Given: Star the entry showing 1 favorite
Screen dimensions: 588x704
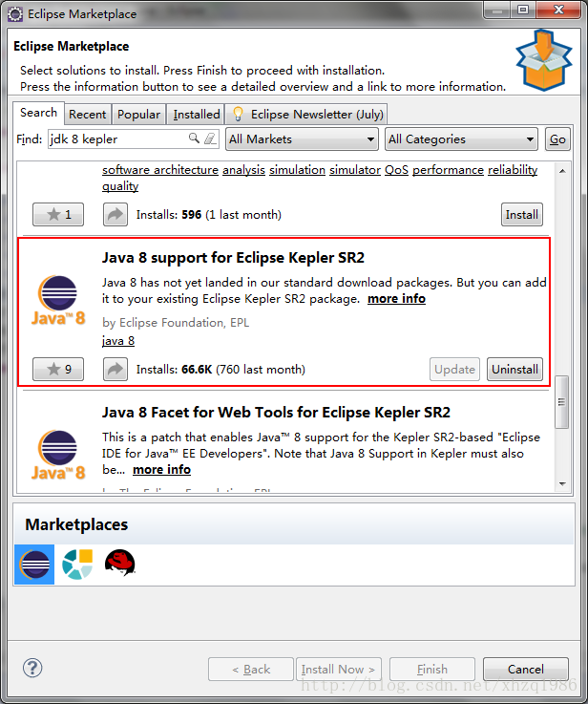Looking at the screenshot, I should pos(58,214).
